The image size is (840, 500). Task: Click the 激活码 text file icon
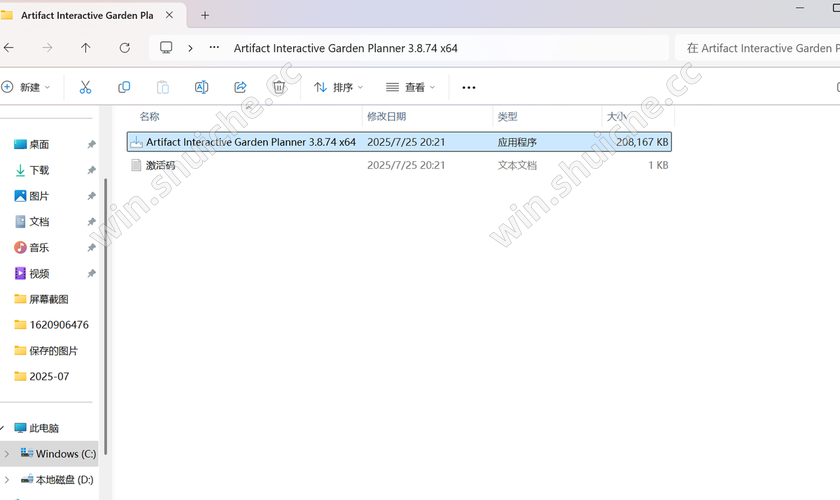pyautogui.click(x=137, y=165)
